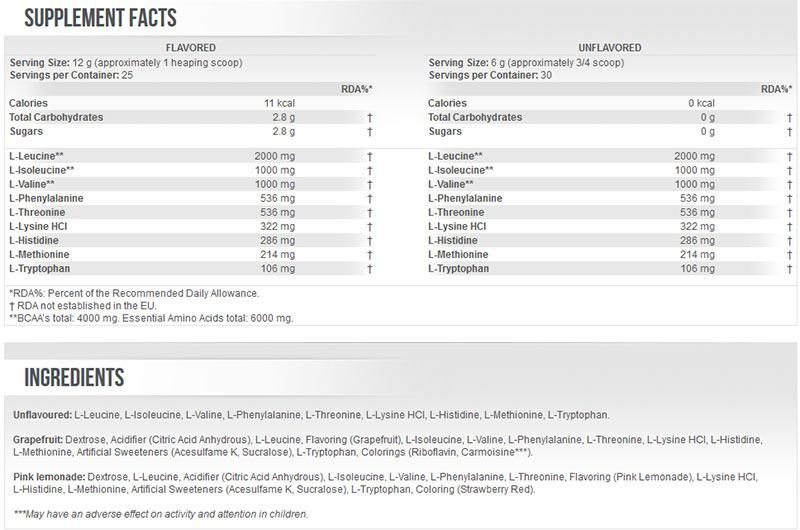Click the 'RDA not established in the EU' note
The image size is (800, 530).
(x=83, y=306)
